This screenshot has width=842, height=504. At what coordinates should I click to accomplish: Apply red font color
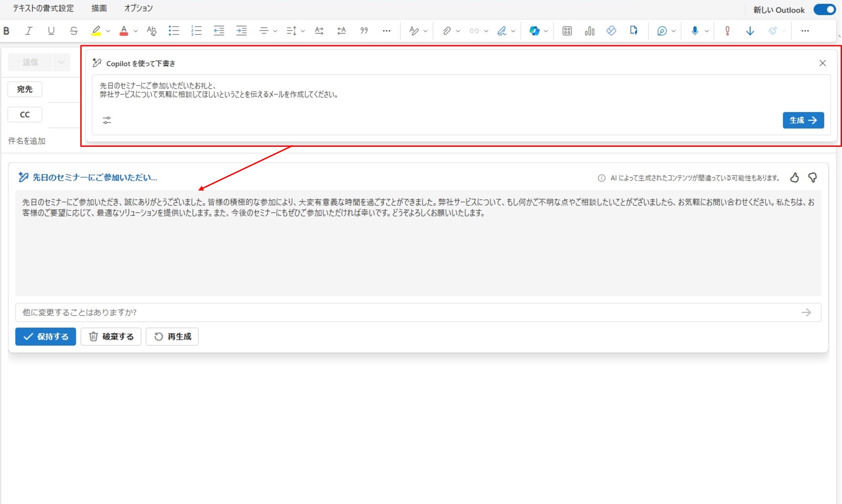pyautogui.click(x=124, y=31)
